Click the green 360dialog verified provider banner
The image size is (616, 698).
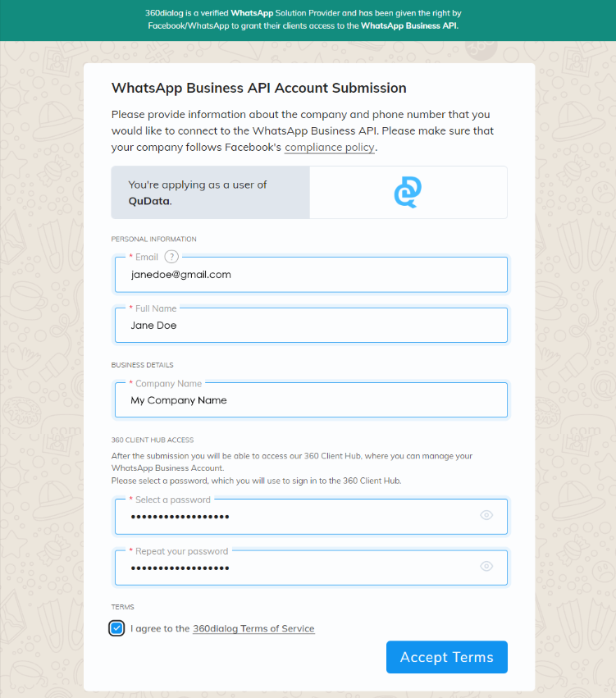(x=308, y=20)
